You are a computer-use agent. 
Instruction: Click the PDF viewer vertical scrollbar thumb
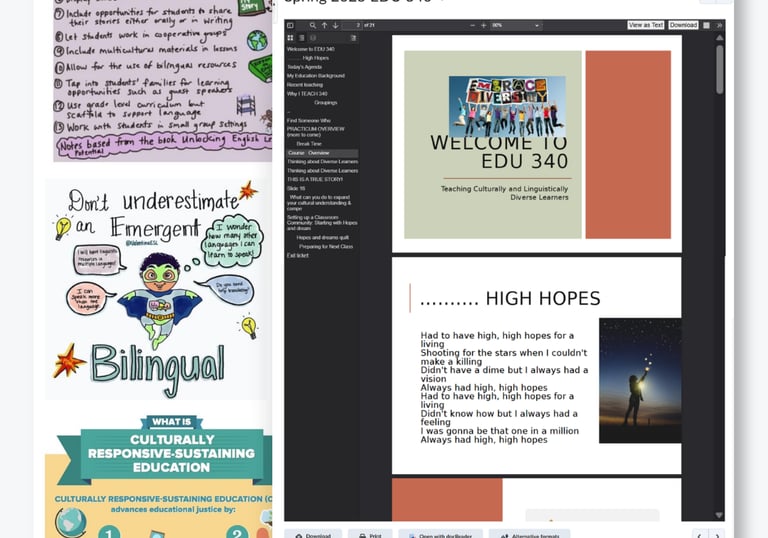pyautogui.click(x=720, y=69)
